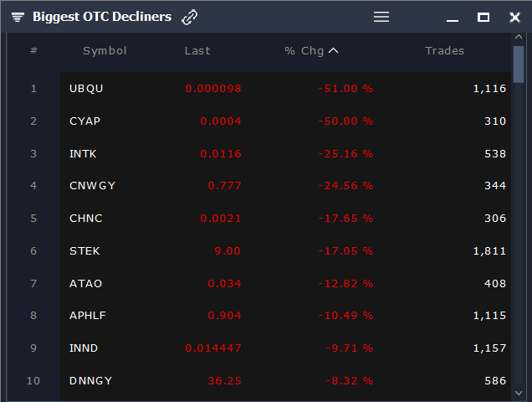532x402 pixels.
Task: Select the STEK row
Action: (x=286, y=251)
